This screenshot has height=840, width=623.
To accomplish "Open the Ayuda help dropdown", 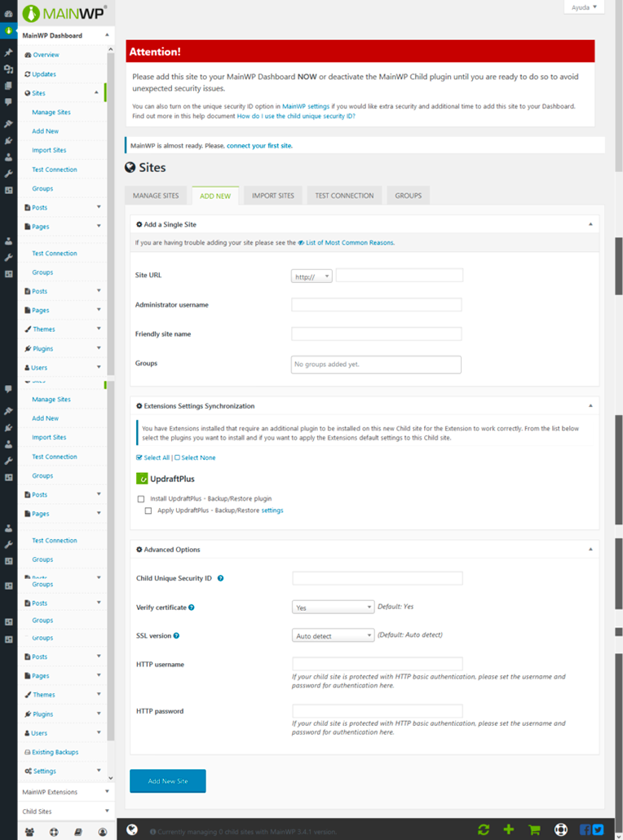I will click(x=584, y=7).
